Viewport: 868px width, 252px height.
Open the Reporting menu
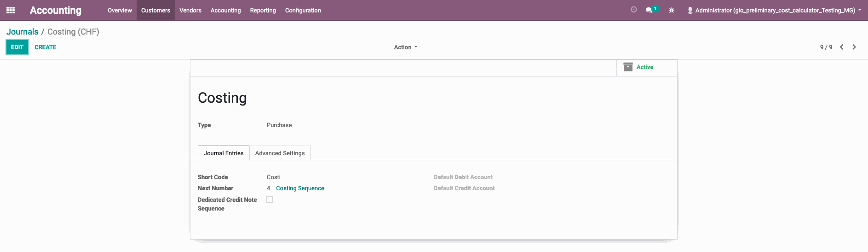pos(263,10)
